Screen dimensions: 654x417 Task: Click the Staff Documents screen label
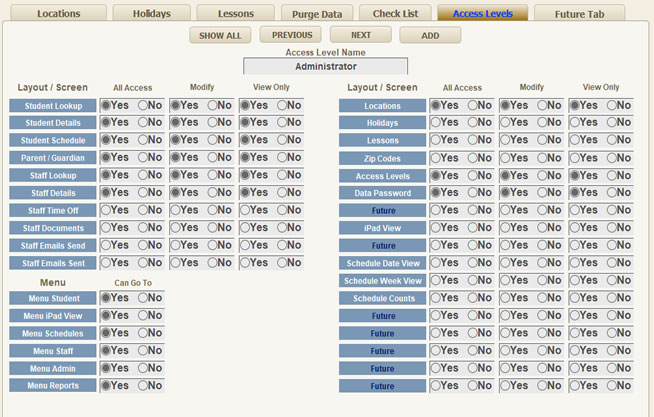pos(53,228)
